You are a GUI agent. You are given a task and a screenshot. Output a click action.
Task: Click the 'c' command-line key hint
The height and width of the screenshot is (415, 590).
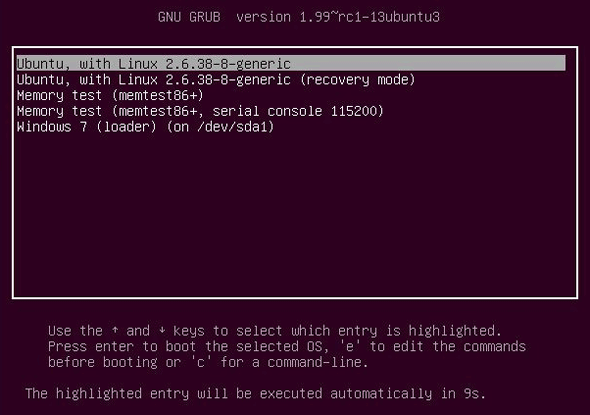coord(200,362)
